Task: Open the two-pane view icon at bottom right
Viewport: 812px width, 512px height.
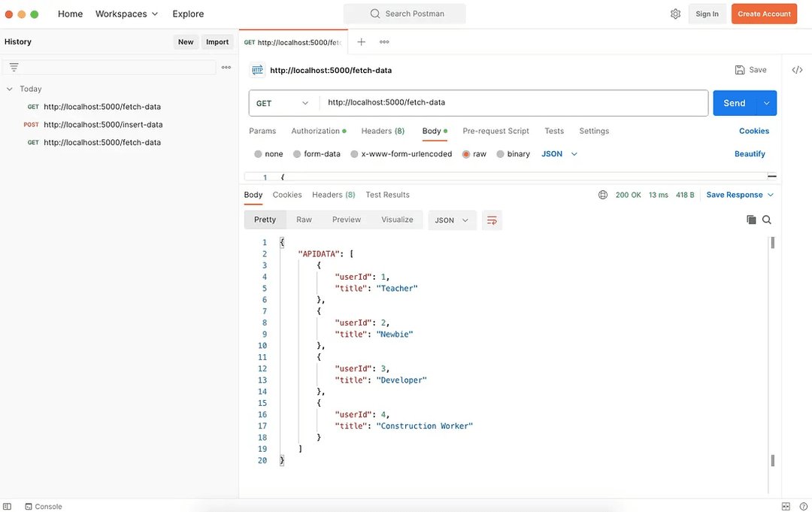Action: (786, 507)
